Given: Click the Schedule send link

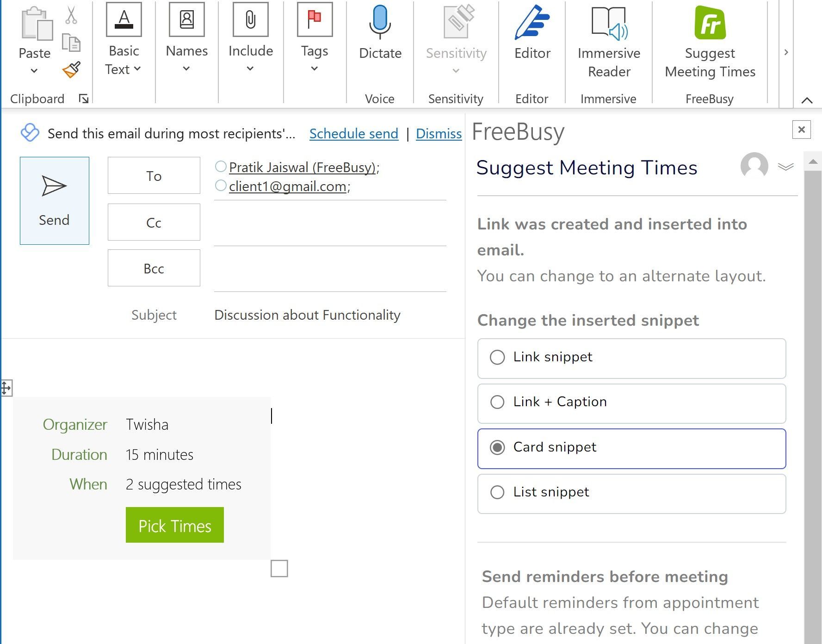Looking at the screenshot, I should [x=353, y=134].
